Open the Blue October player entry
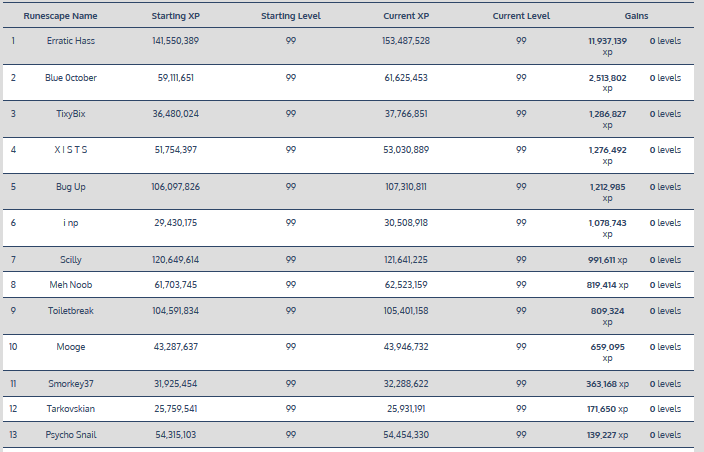This screenshot has height=452, width=704. [71, 77]
